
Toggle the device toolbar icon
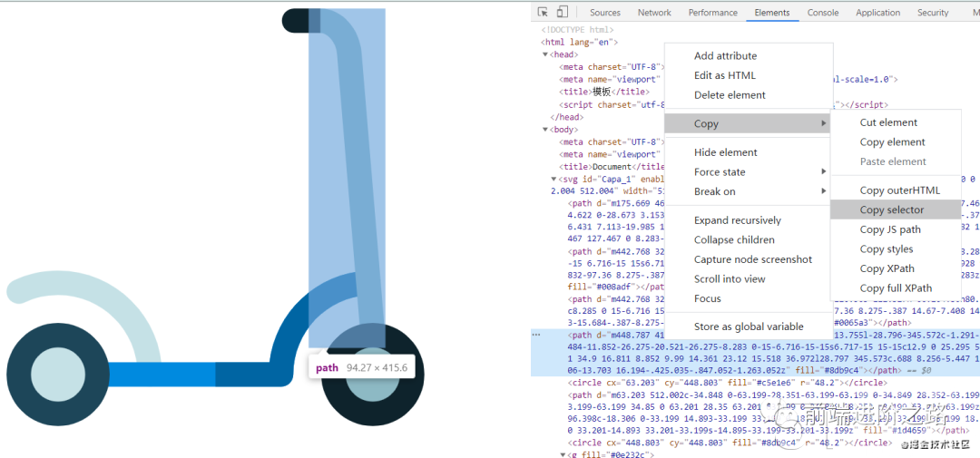click(x=562, y=13)
